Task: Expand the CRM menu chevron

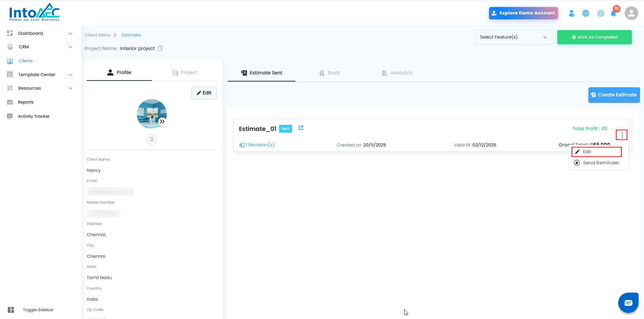Action: pos(70,47)
